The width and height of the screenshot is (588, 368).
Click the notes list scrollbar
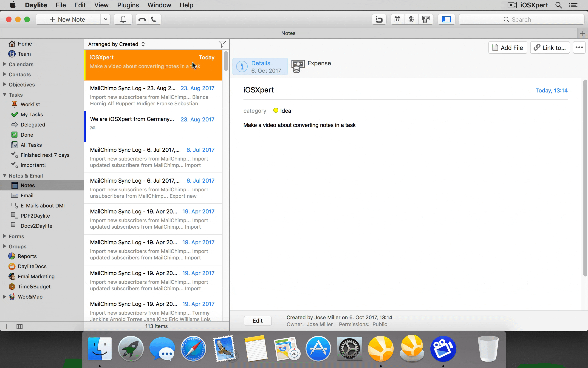coord(226,61)
